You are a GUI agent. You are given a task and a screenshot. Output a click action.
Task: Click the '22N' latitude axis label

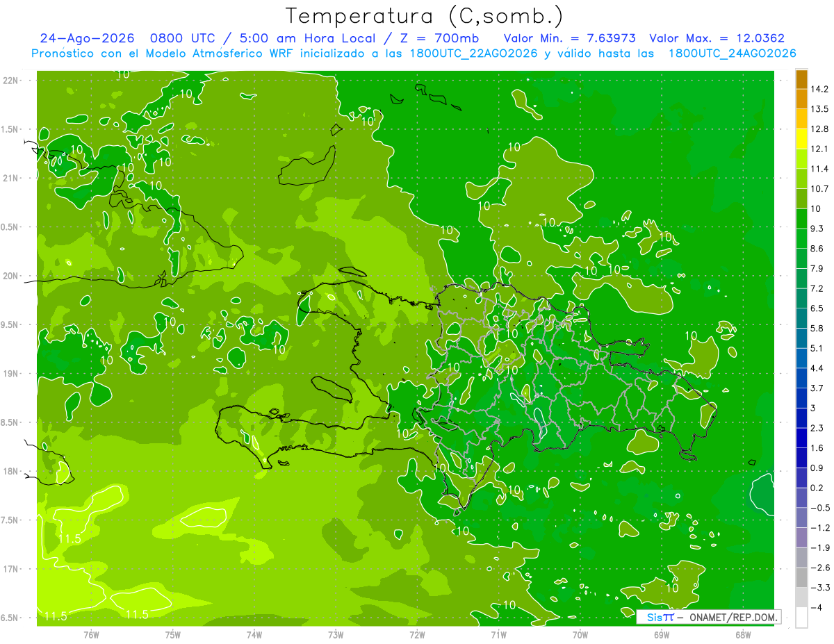pyautogui.click(x=11, y=81)
